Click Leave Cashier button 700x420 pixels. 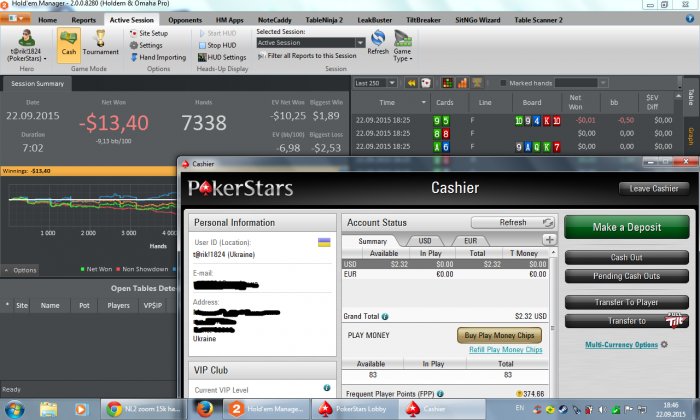pos(654,188)
